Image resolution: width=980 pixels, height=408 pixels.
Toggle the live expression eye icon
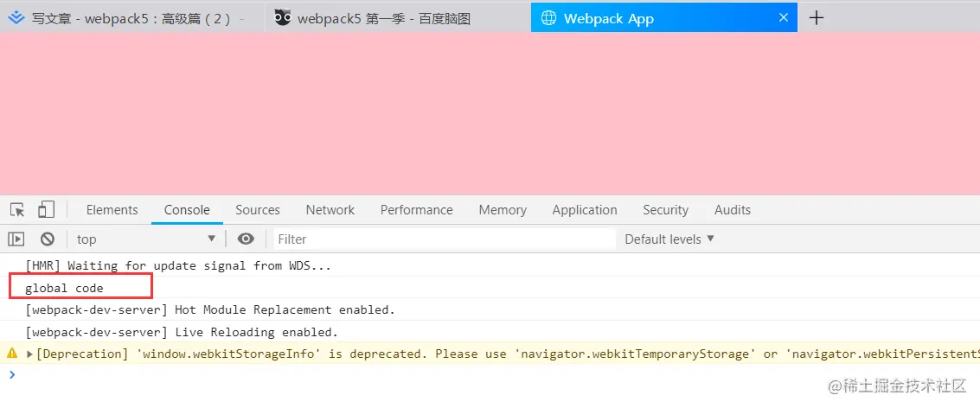click(x=247, y=239)
